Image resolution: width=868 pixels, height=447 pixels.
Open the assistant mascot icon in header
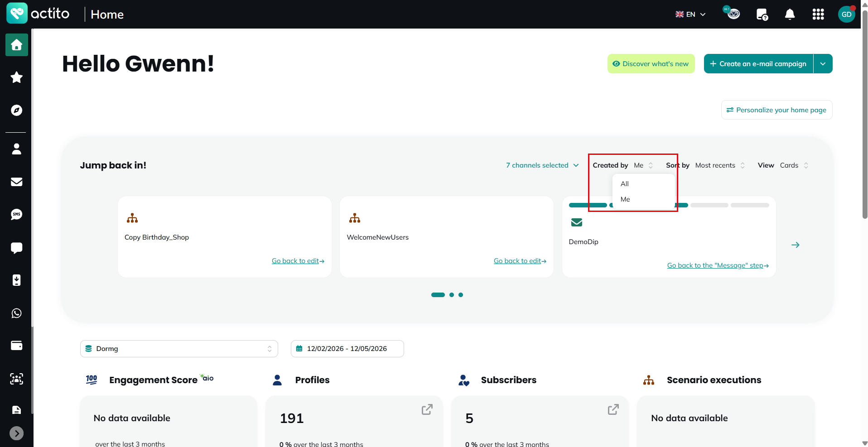(732, 13)
